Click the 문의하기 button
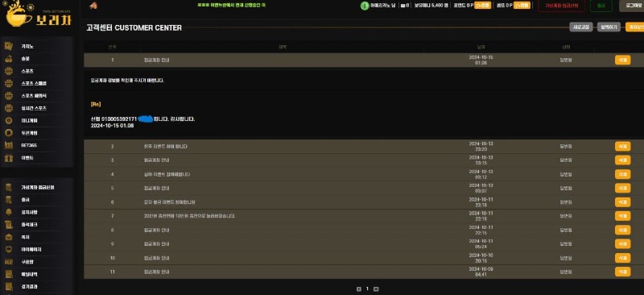The image size is (644, 295). pyautogui.click(x=609, y=27)
